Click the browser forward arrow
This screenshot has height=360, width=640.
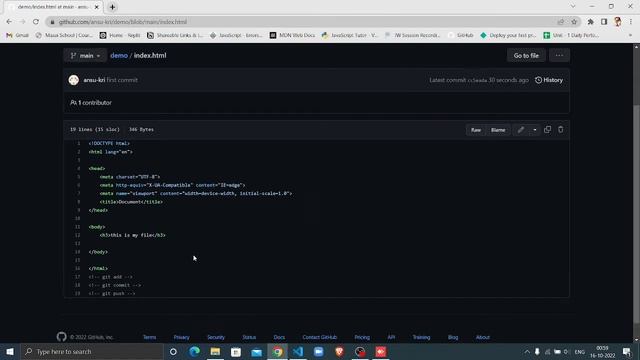tap(22, 22)
